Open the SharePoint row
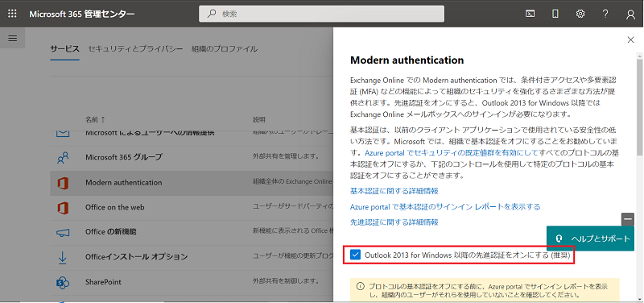 pos(192,282)
